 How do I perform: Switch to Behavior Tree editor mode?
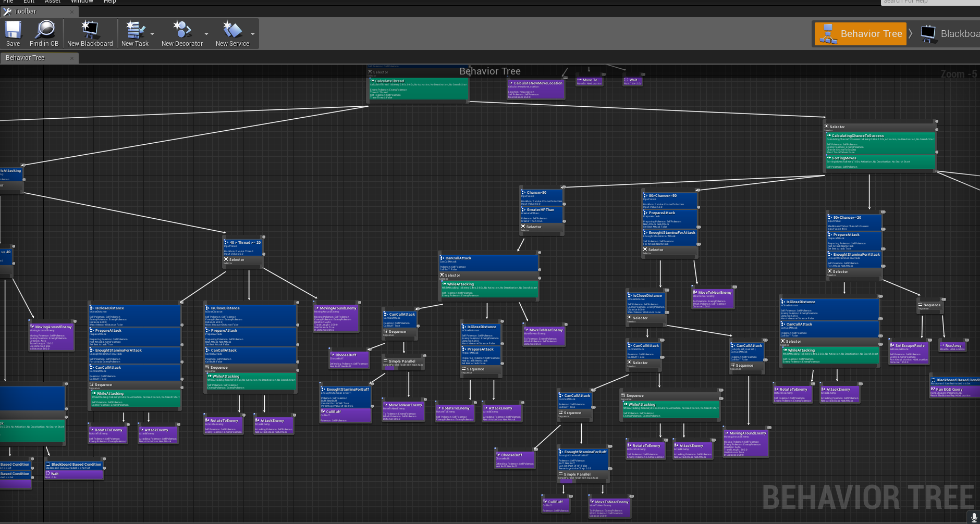point(861,34)
